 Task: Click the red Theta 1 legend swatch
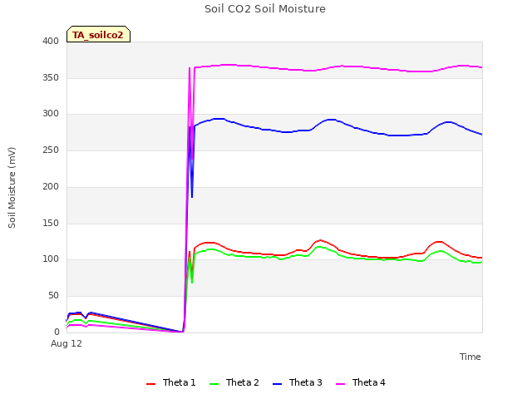pyautogui.click(x=150, y=384)
